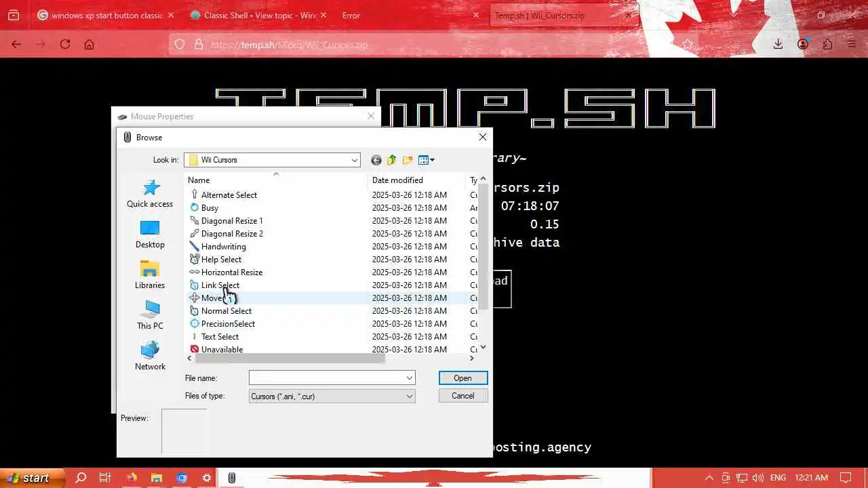Open browser downloads panel
868x488 pixels.
778,44
